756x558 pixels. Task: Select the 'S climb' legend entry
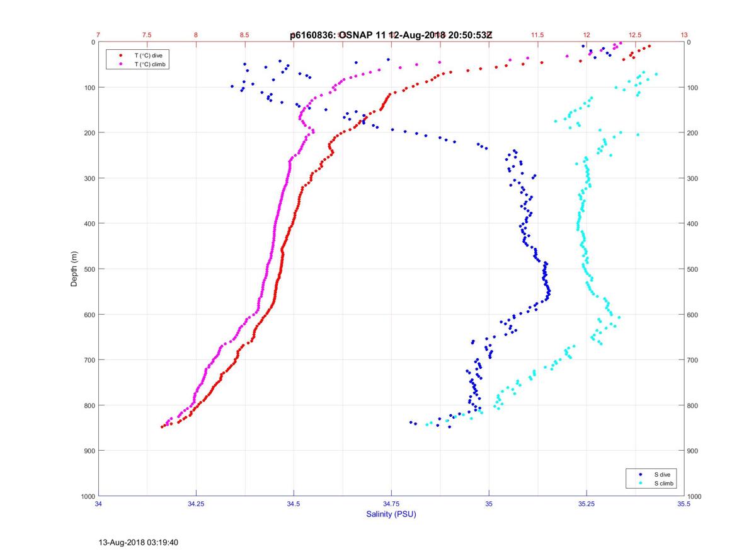click(664, 483)
